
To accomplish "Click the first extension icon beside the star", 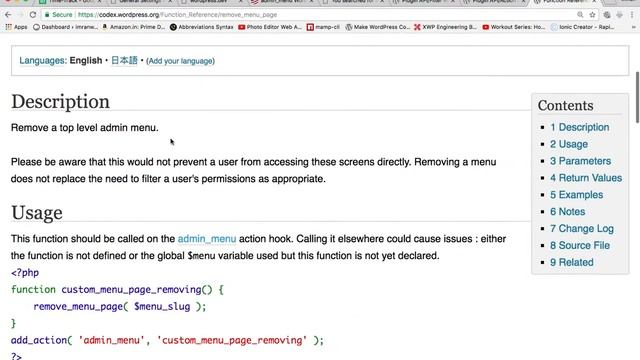I will 607,15.
